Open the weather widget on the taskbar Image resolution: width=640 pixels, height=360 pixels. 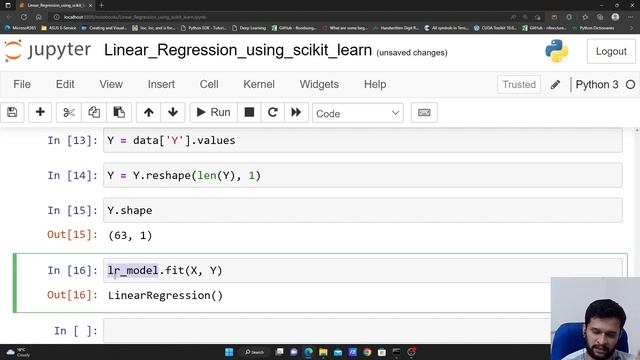point(18,352)
